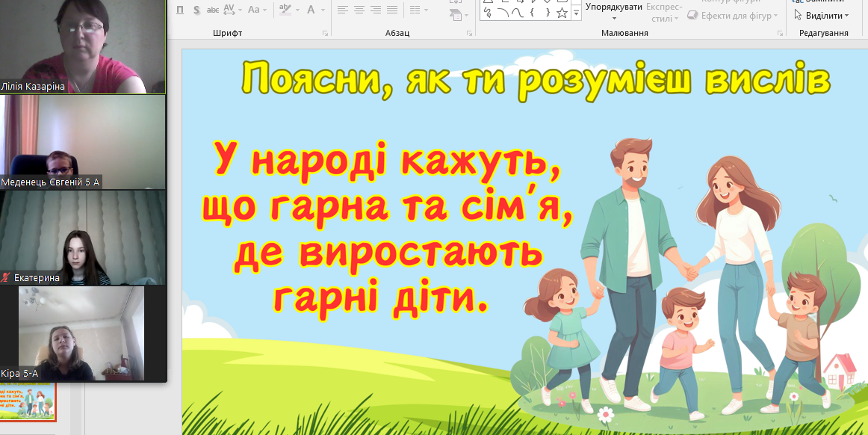Convert text to SmartArt graphic
The width and height of the screenshot is (868, 435).
click(456, 13)
